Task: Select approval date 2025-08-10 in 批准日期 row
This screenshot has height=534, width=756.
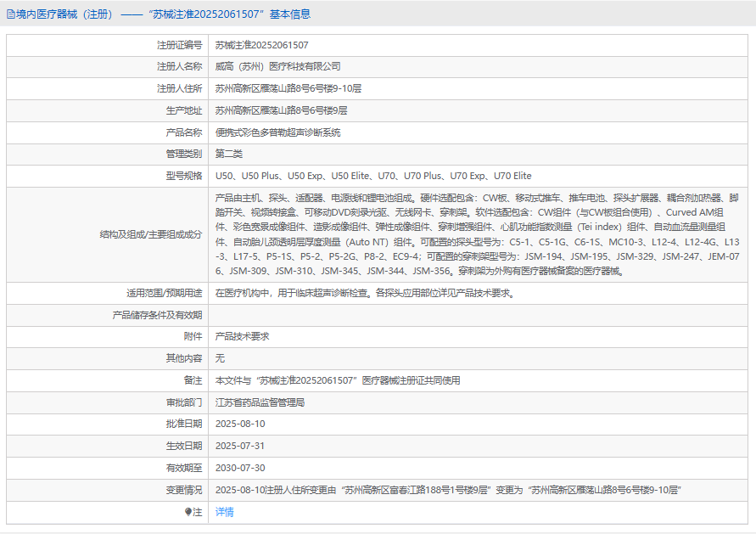Action: point(240,424)
